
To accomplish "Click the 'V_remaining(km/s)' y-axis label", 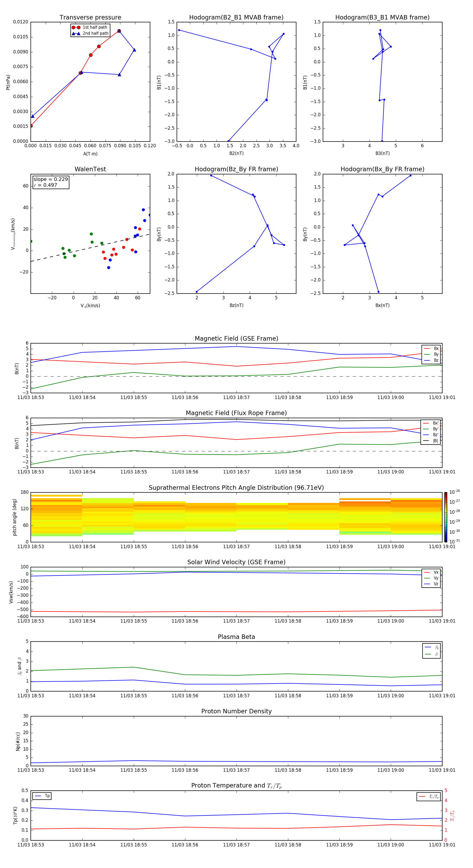I will coord(13,234).
